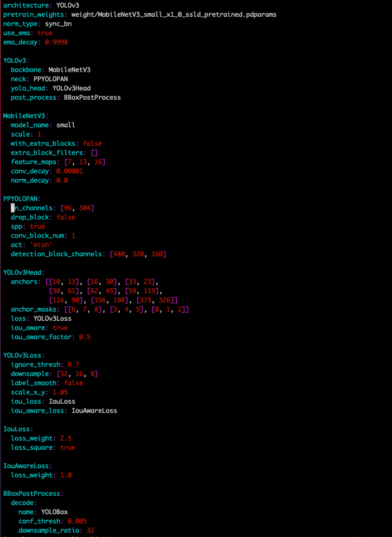This screenshot has height=537, width=392.
Task: Click the 'PPYOLOPAN:' section header
Action: point(22,199)
